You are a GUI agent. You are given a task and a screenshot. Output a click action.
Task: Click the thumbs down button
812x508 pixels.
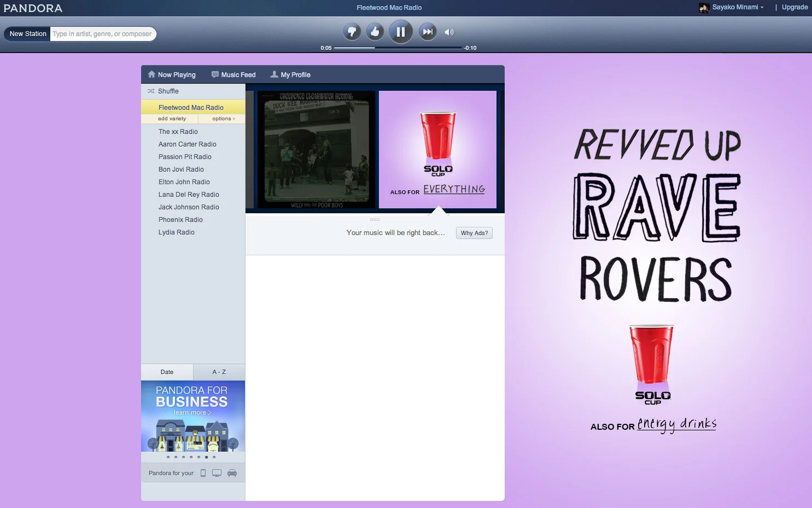pyautogui.click(x=352, y=32)
